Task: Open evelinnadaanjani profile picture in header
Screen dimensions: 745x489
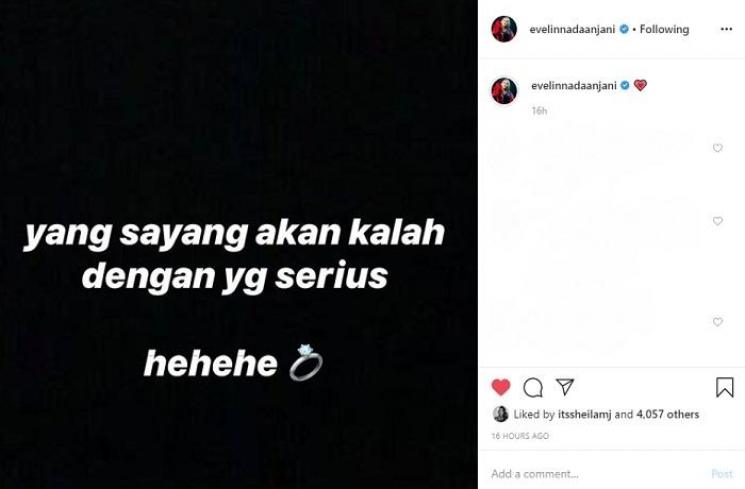Action: (x=504, y=29)
